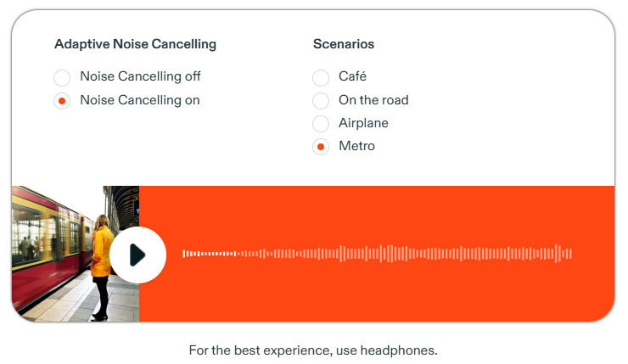Jump to the end of the waveform
Image resolution: width=628 pixels, height=364 pixels.
[x=569, y=253]
